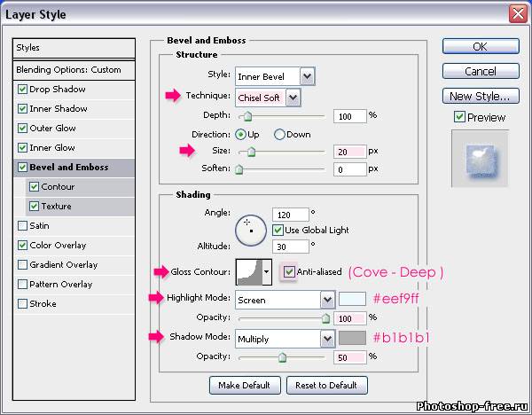This screenshot has width=532, height=415.
Task: Select Blending Options: Custom in styles list
Action: tap(68, 70)
